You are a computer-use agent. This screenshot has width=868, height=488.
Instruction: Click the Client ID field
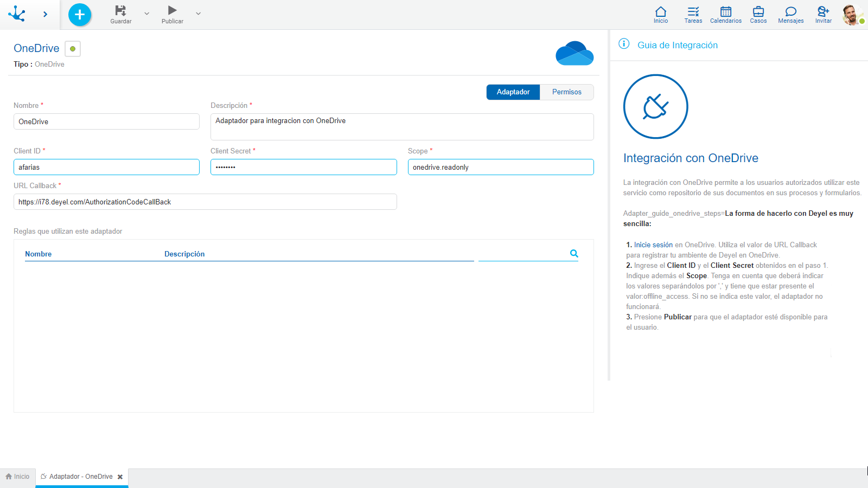(106, 167)
